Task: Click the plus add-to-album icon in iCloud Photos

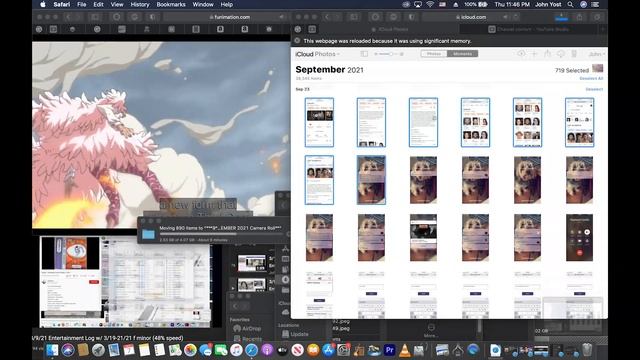Action: (534, 54)
